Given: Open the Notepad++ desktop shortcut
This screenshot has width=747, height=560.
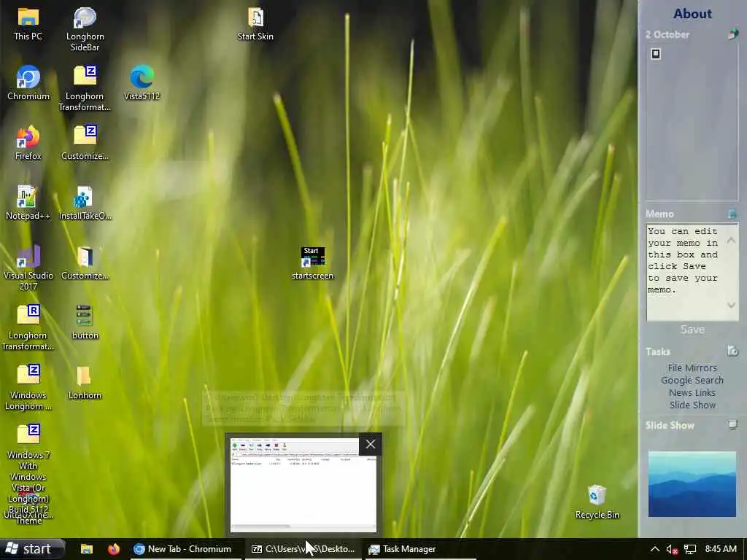Looking at the screenshot, I should (x=28, y=203).
